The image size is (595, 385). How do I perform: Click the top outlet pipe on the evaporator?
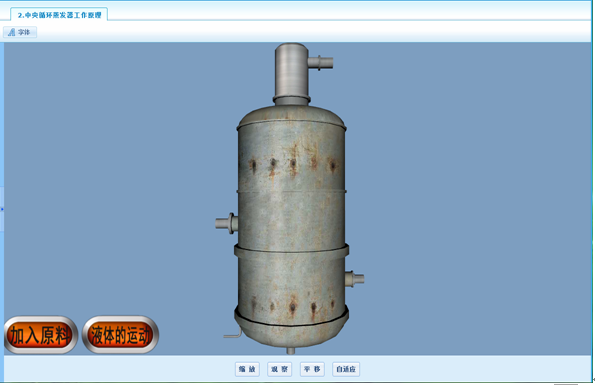[x=320, y=63]
